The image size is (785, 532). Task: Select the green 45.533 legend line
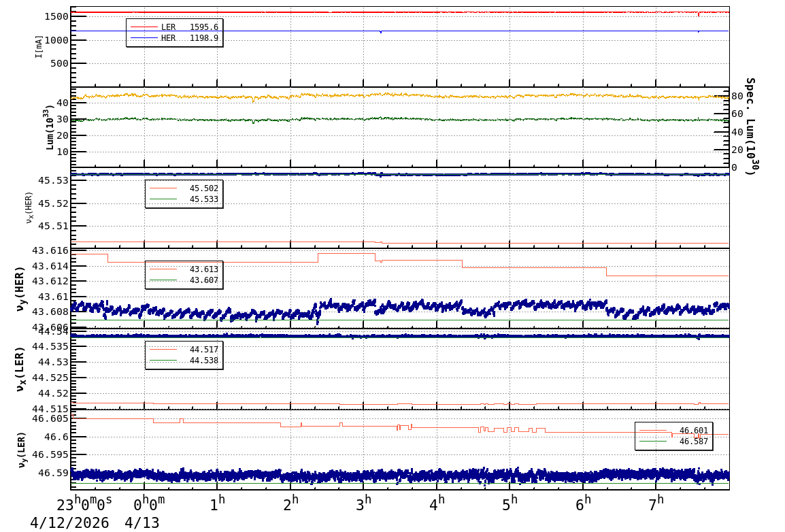click(163, 199)
